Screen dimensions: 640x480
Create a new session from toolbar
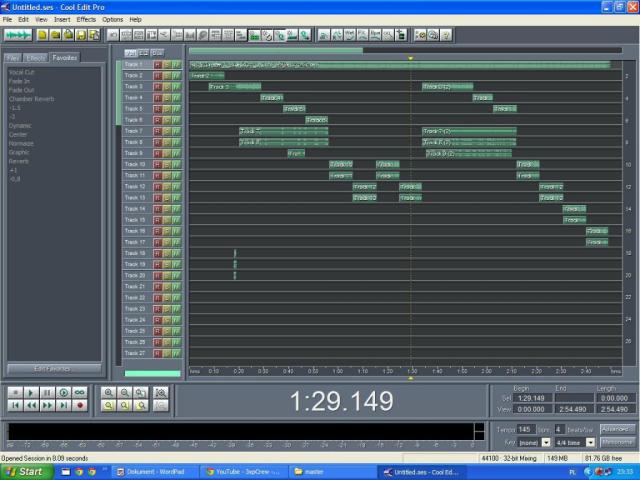click(x=42, y=35)
